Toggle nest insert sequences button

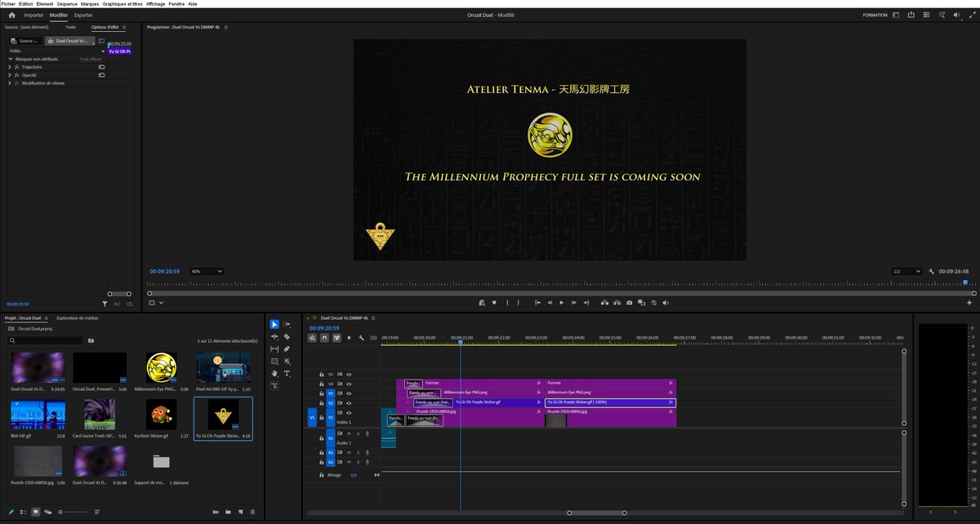tap(312, 338)
